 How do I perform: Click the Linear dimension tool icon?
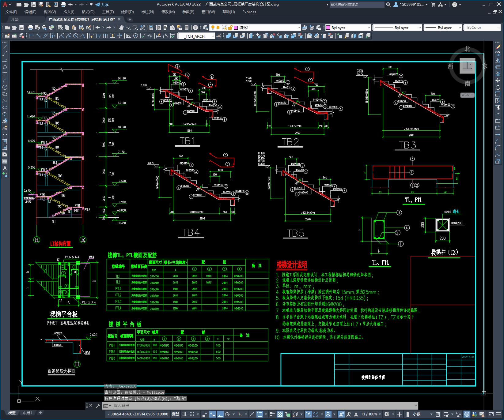[x=31, y=36]
